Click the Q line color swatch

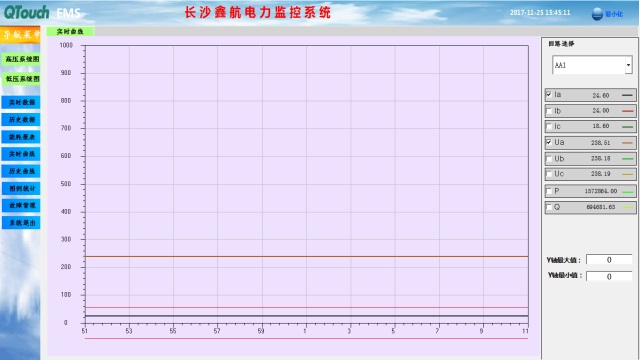(627, 207)
